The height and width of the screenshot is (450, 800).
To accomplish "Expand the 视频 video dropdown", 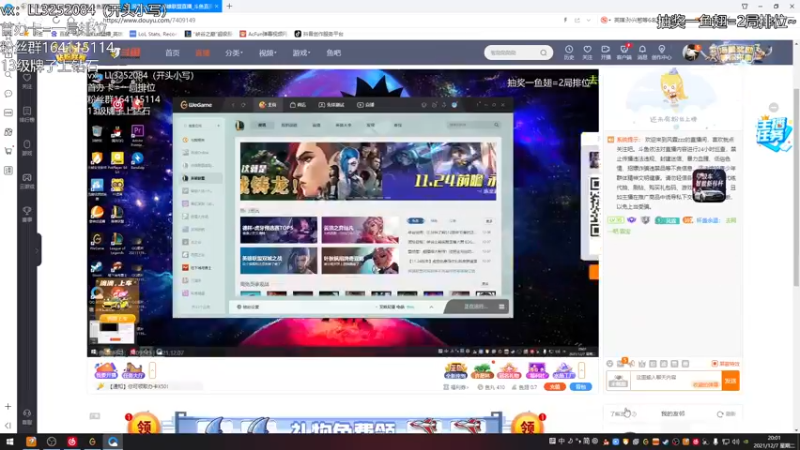I will (x=267, y=53).
